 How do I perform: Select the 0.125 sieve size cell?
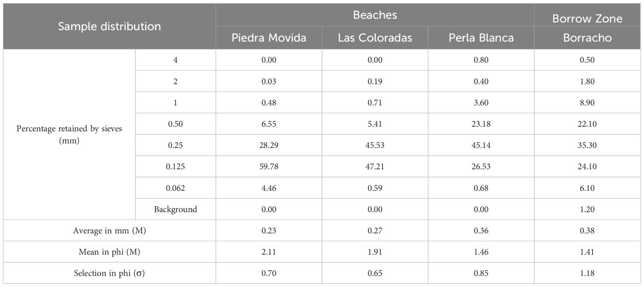[176, 167]
